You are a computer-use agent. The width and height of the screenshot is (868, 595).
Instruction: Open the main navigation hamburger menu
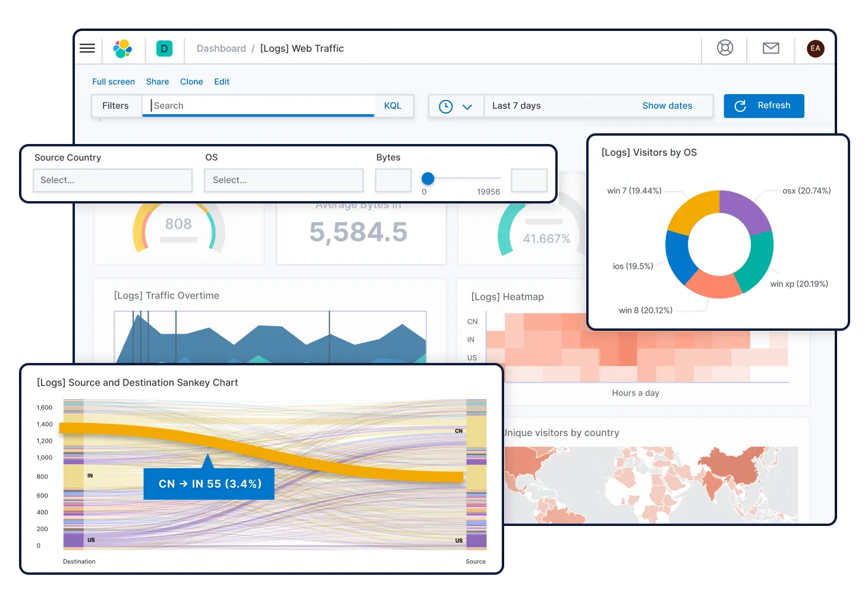[x=87, y=48]
